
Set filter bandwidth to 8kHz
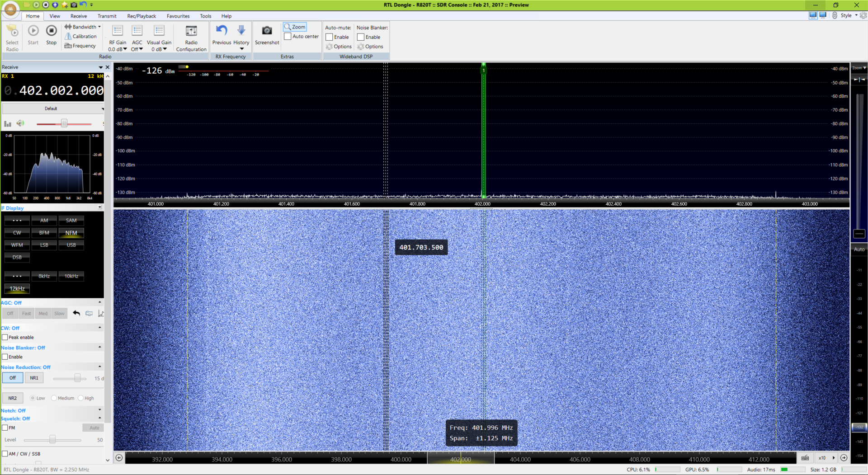[44, 276]
